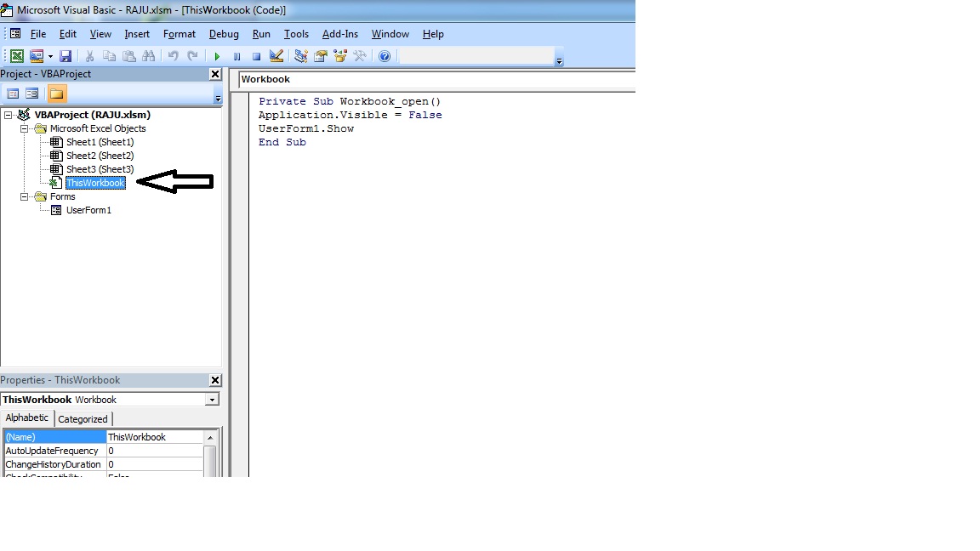Click View Object icon in Project panel
The height and width of the screenshot is (551, 980).
click(x=31, y=94)
